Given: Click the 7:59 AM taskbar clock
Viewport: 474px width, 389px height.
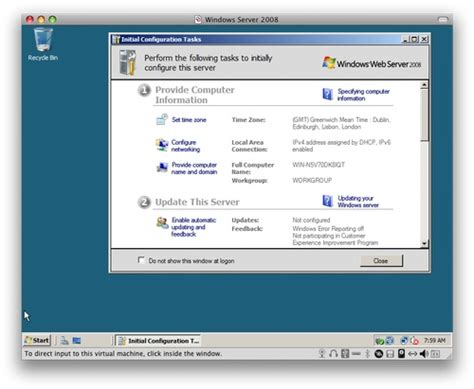Looking at the screenshot, I should tap(434, 340).
